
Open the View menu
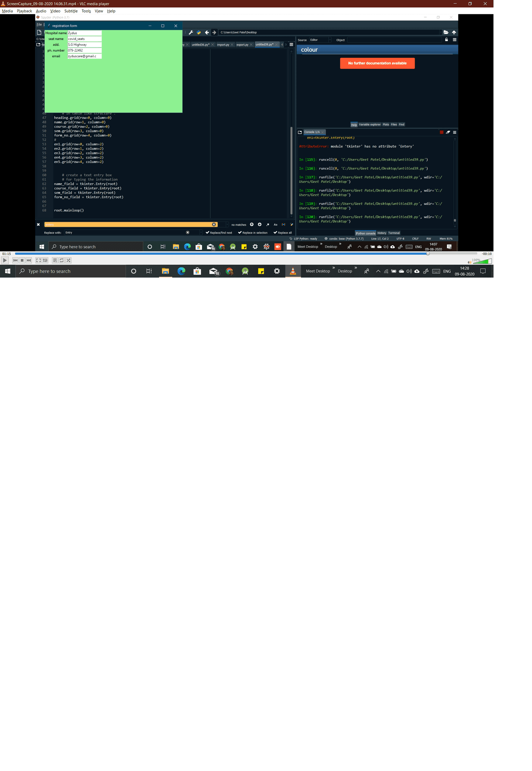(x=99, y=11)
